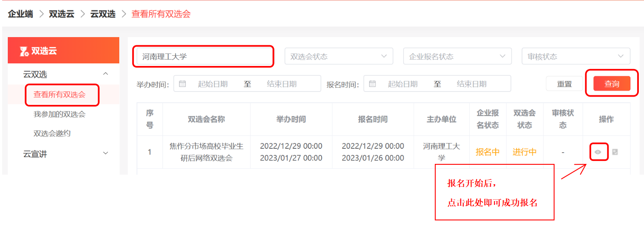The height and width of the screenshot is (226, 644).
Task: Click the document icon beside the eye icon
Action: 615,152
